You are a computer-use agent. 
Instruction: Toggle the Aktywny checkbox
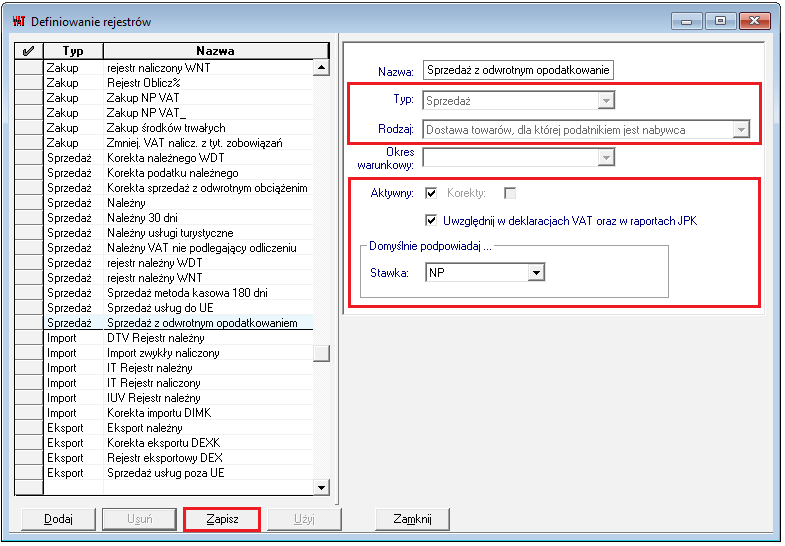pos(431,193)
